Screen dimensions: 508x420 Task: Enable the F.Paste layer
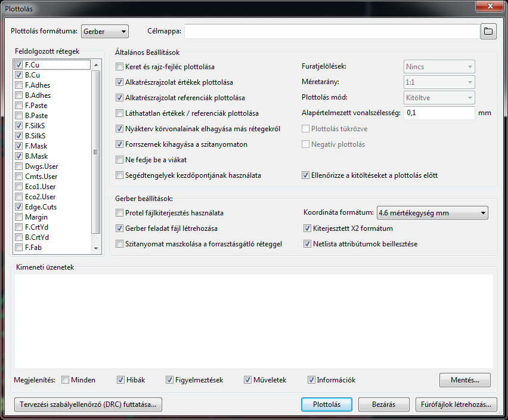(19, 106)
